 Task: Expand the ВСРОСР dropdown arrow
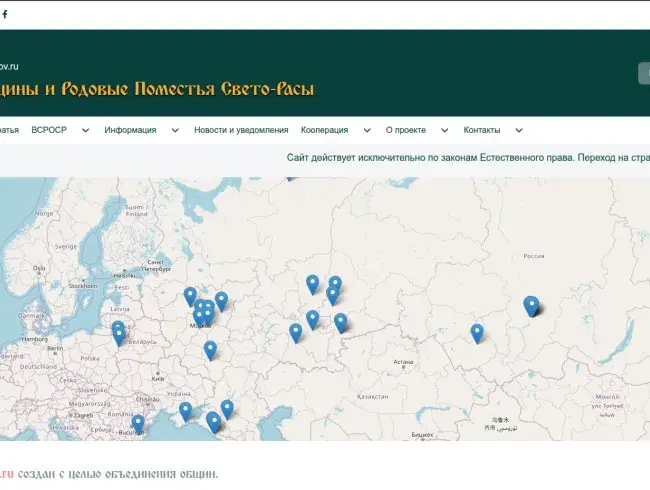point(85,130)
